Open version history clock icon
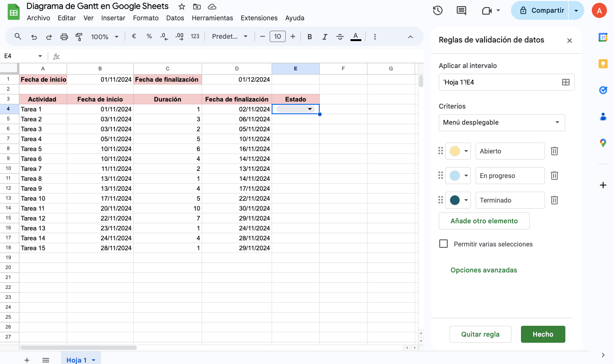The height and width of the screenshot is (364, 614). [438, 10]
